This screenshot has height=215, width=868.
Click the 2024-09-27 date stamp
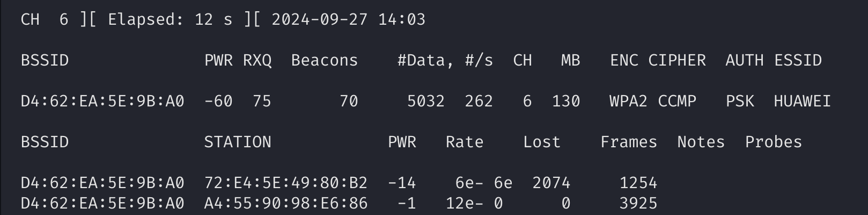tap(319, 20)
